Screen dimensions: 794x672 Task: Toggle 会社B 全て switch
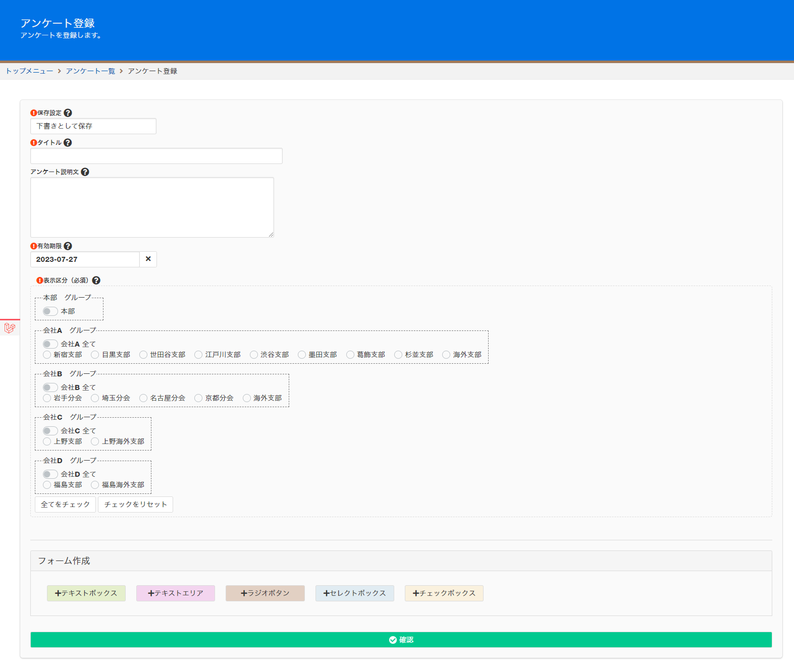coord(50,387)
